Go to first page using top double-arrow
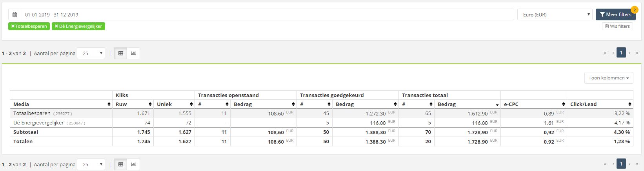 click(x=605, y=53)
